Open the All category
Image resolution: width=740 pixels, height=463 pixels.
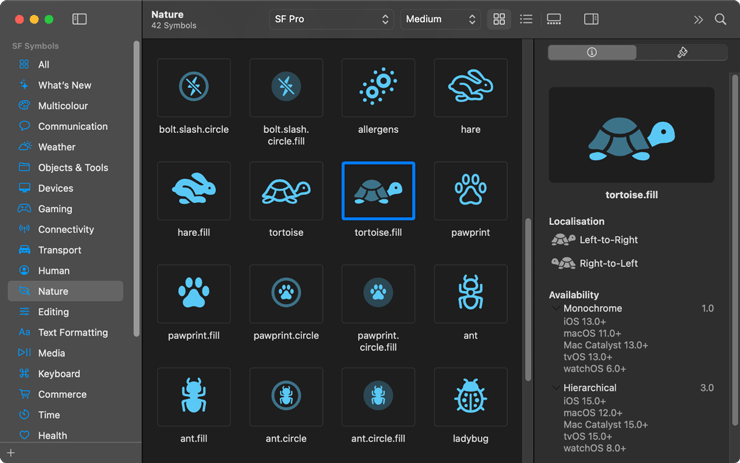(x=66, y=65)
